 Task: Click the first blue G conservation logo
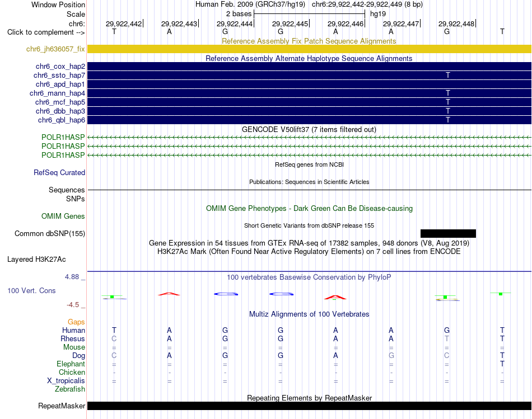coord(226,294)
